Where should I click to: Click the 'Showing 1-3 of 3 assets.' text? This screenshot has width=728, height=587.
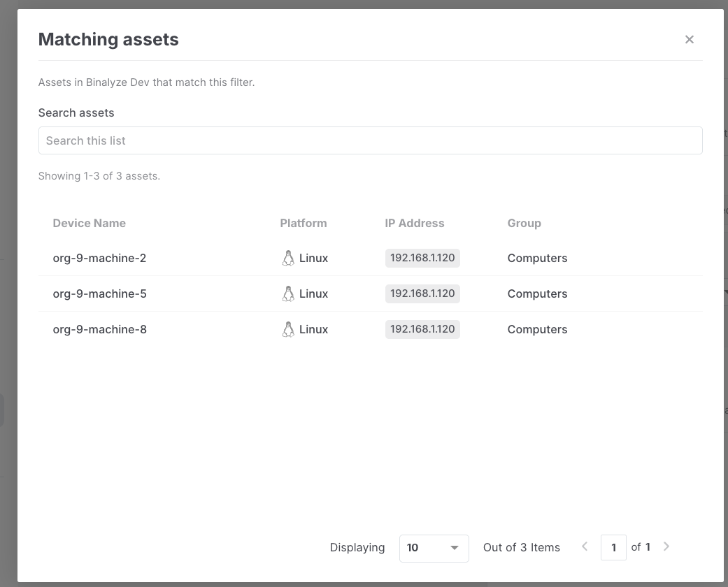click(x=99, y=176)
